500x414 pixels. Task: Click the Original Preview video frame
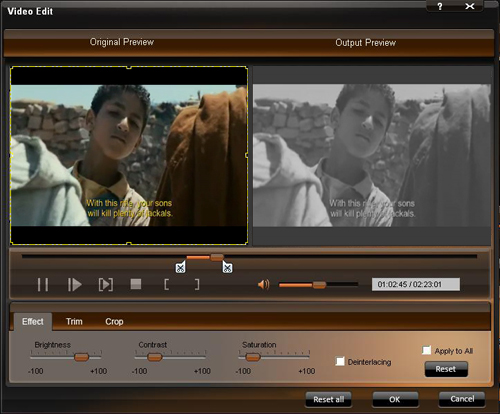tap(129, 155)
